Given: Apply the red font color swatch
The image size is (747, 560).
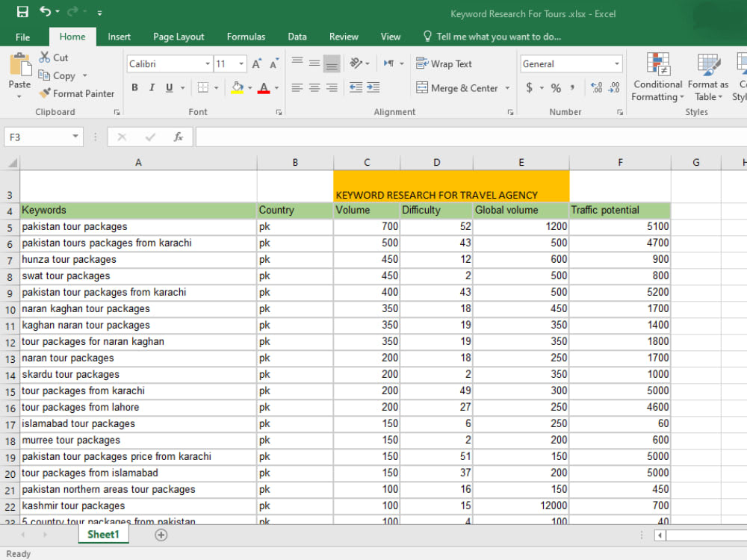Looking at the screenshot, I should click(264, 87).
